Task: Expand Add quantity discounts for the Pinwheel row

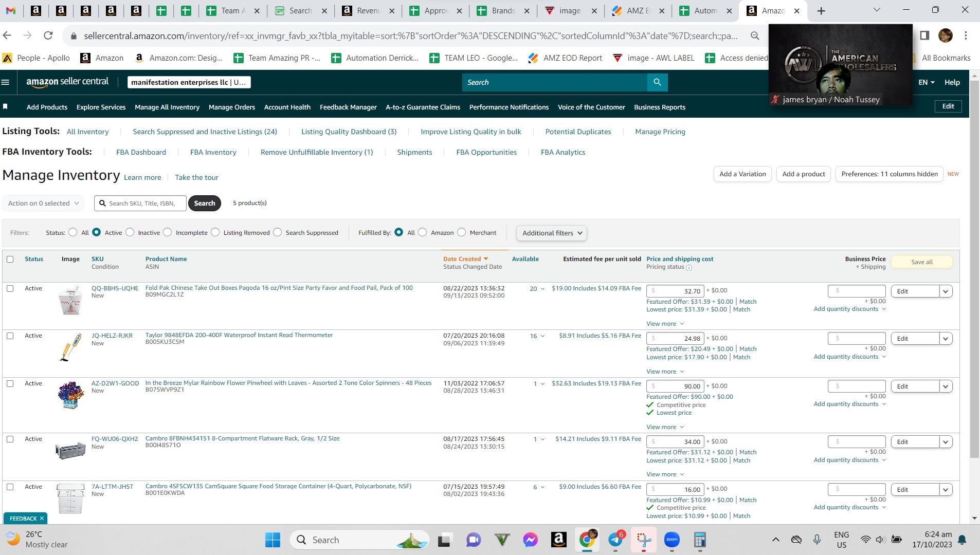Action: (x=850, y=404)
